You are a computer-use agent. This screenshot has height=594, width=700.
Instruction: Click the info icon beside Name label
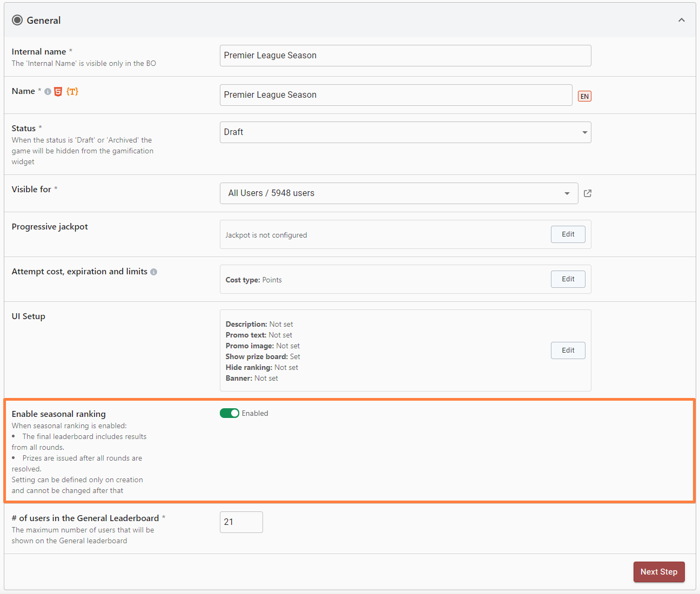point(48,92)
